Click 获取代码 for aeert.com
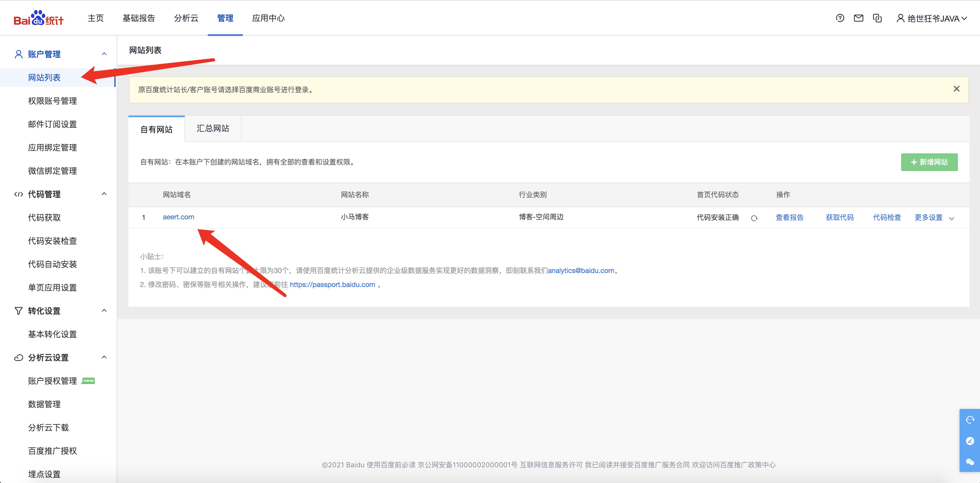Image resolution: width=980 pixels, height=483 pixels. coord(839,218)
